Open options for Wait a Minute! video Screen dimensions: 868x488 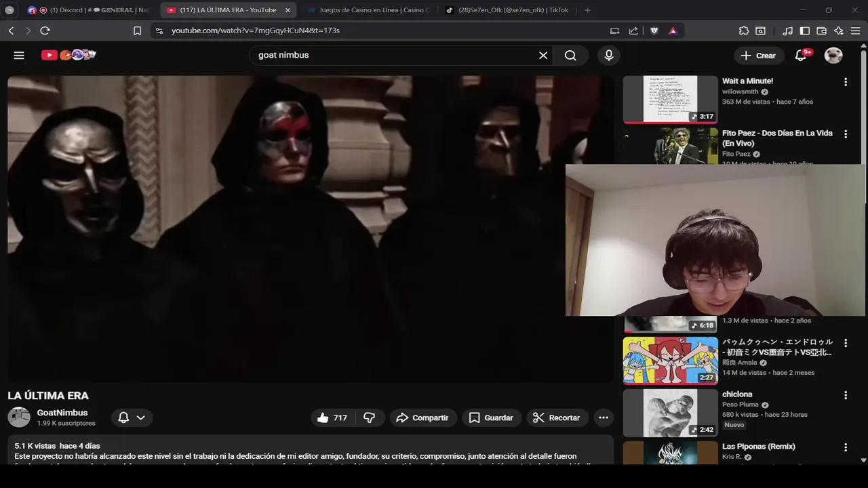pos(846,82)
